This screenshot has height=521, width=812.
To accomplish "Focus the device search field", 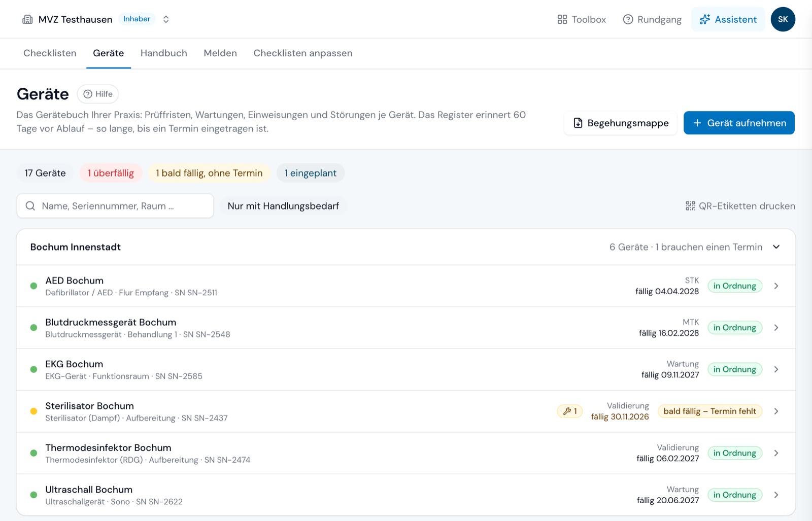I will click(115, 206).
